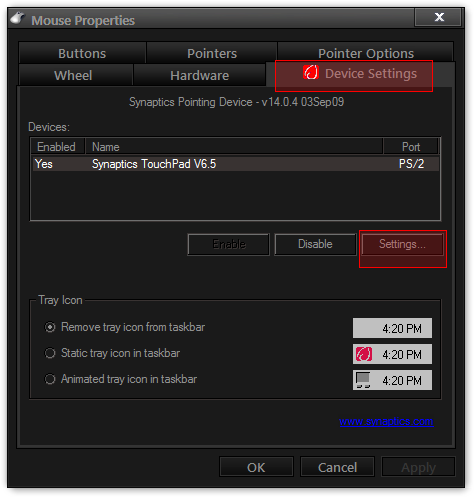Select Animated tray icon in taskbar

tap(121, 379)
